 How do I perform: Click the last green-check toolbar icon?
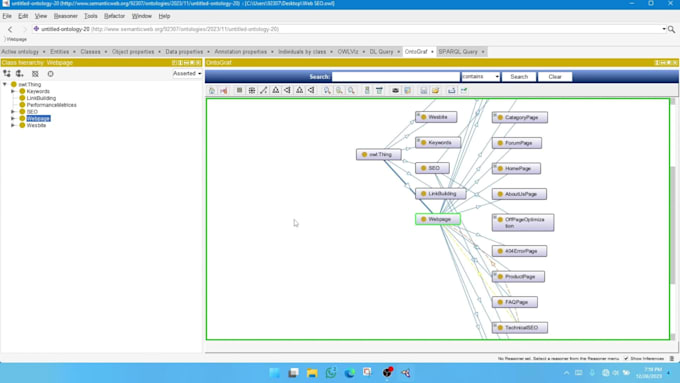464,90
